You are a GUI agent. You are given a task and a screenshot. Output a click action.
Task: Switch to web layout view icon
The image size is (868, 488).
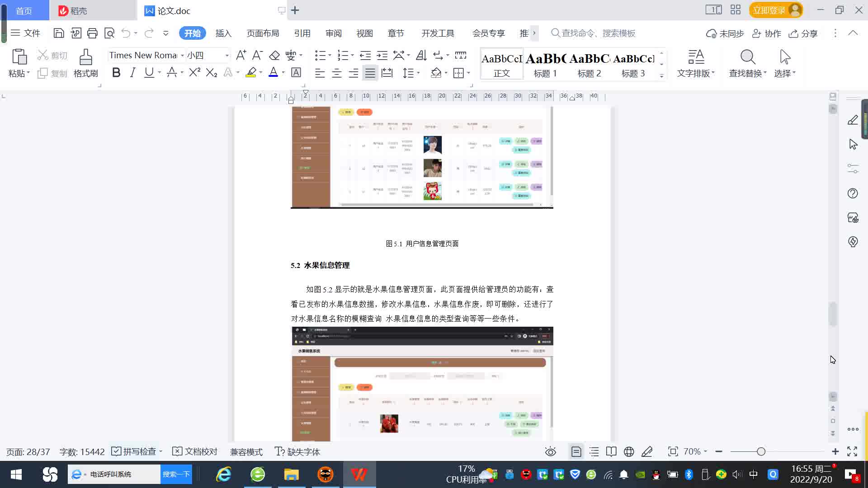pyautogui.click(x=628, y=452)
